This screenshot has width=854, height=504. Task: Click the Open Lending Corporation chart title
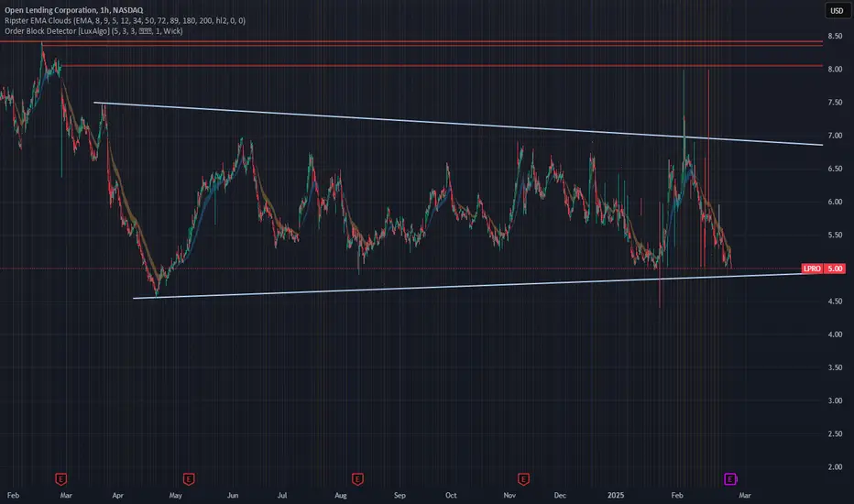tap(73, 10)
